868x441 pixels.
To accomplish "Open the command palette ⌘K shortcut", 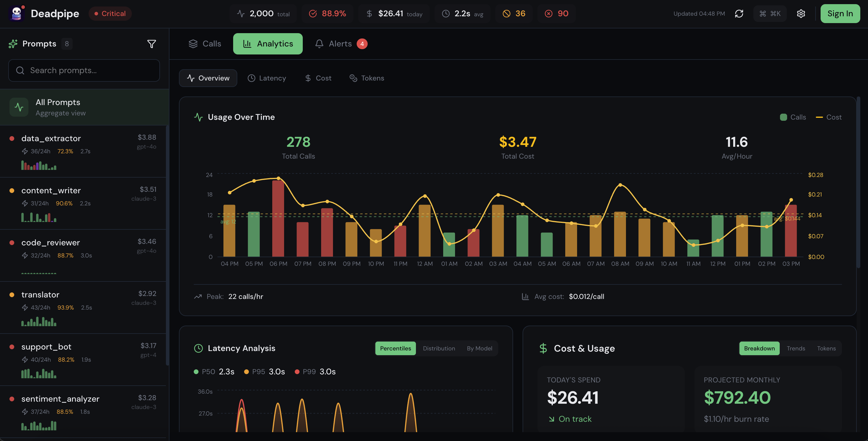I will 770,13.
